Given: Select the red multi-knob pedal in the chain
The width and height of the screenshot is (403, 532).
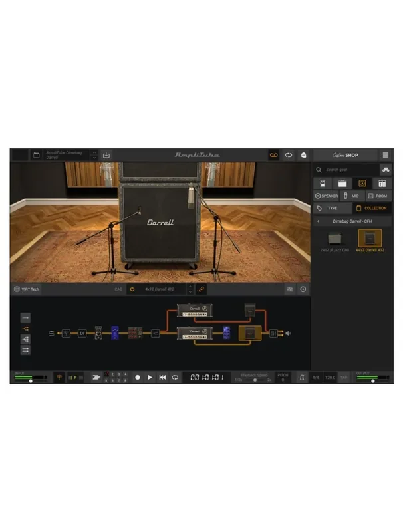Looking at the screenshot, I should point(135,333).
